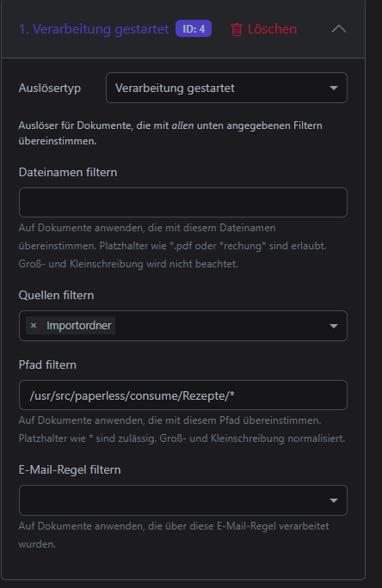382x588 pixels.
Task: Click the ID: 4 badge
Action: (x=194, y=29)
